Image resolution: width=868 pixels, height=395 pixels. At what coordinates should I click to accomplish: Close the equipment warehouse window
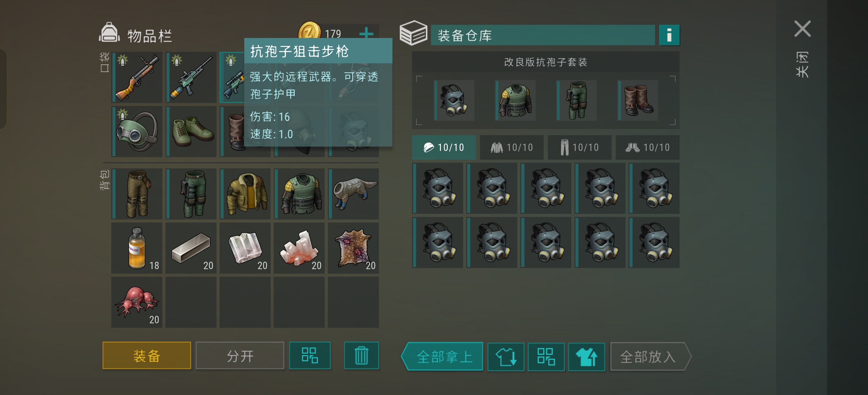pos(802,29)
